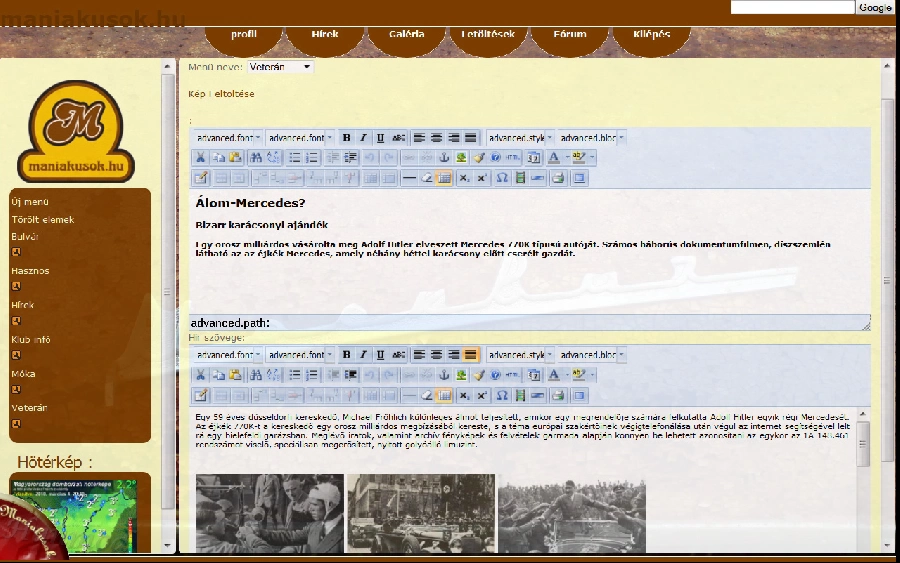Expand the styles dropdown in the upper editor

(517, 137)
